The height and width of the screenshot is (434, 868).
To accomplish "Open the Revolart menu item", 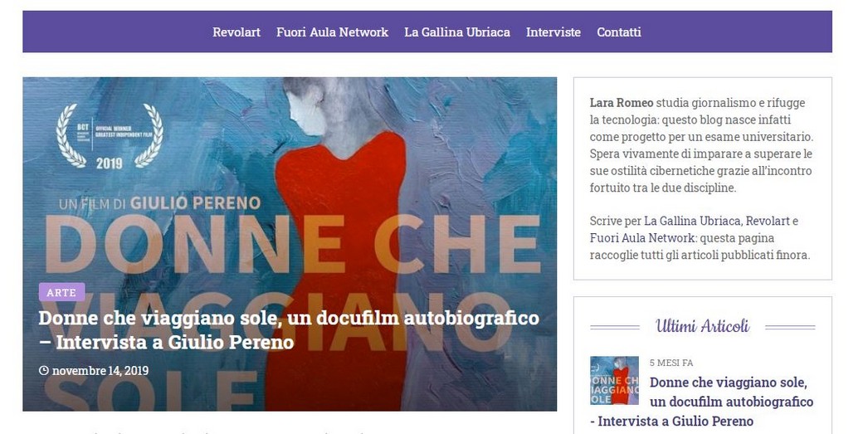I will tap(237, 32).
